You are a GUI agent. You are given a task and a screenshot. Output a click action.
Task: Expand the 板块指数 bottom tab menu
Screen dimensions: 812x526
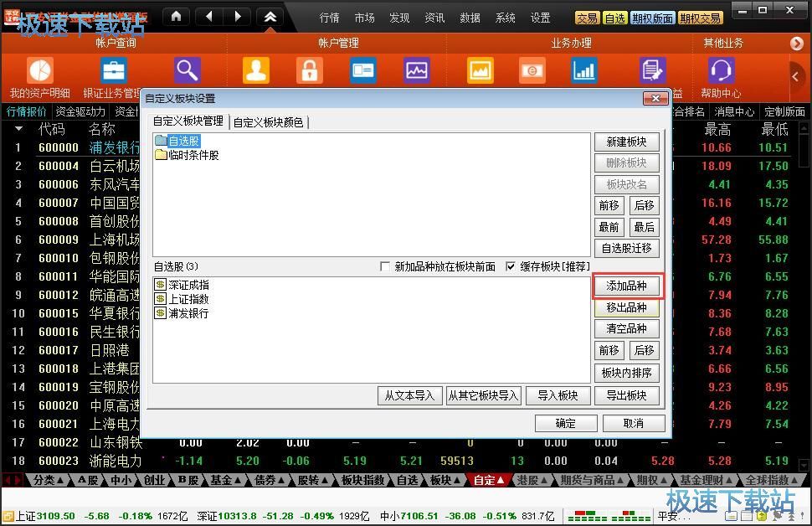pyautogui.click(x=363, y=481)
